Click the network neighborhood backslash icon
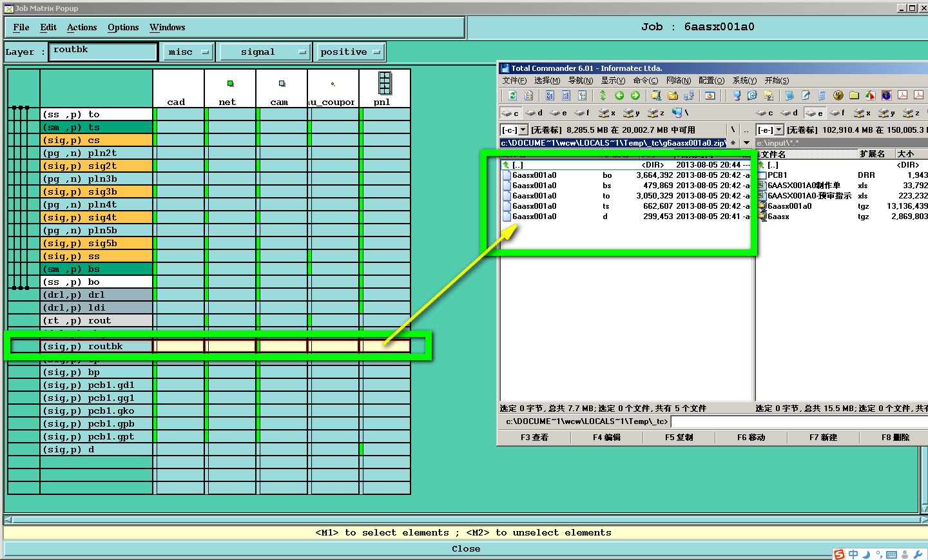 pyautogui.click(x=680, y=113)
